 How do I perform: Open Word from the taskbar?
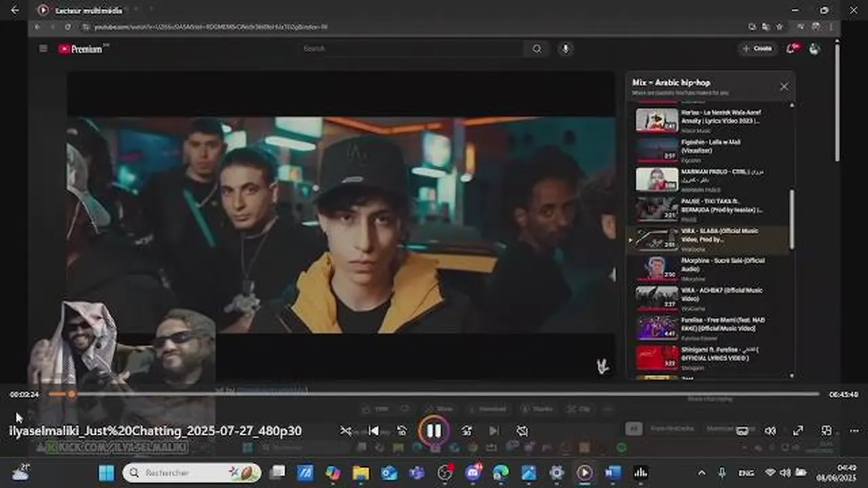coord(613,472)
